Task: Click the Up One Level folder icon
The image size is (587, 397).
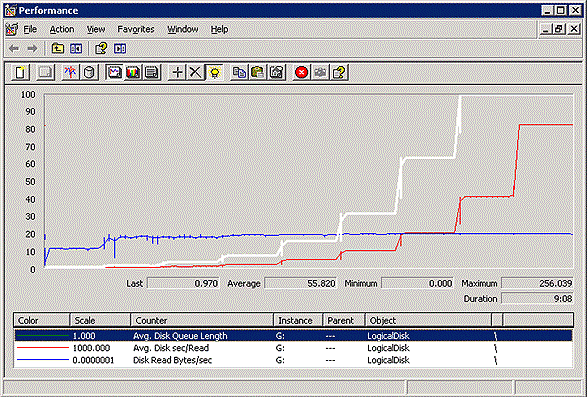Action: coord(57,48)
